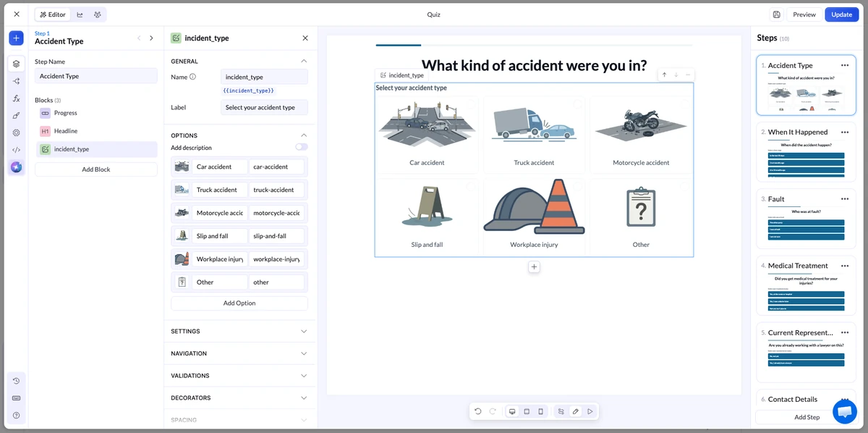Image resolution: width=868 pixels, height=433 pixels.
Task: Open menu for Fault step card
Action: point(845,198)
